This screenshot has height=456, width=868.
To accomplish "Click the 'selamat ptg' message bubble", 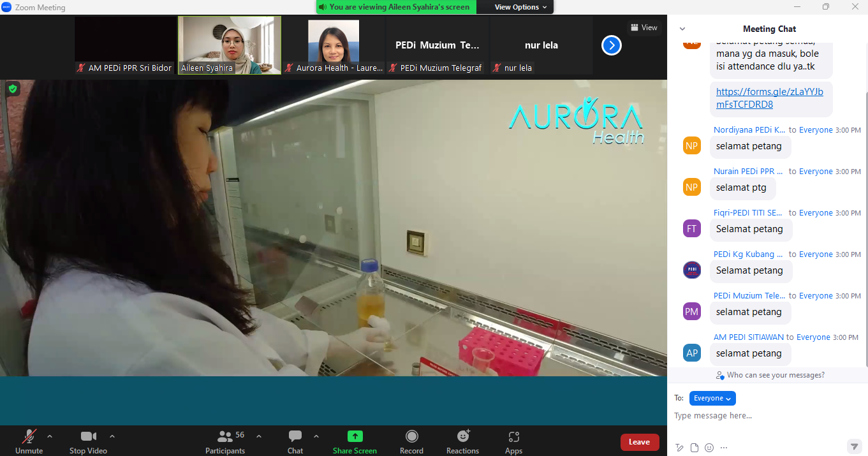I will [x=743, y=188].
